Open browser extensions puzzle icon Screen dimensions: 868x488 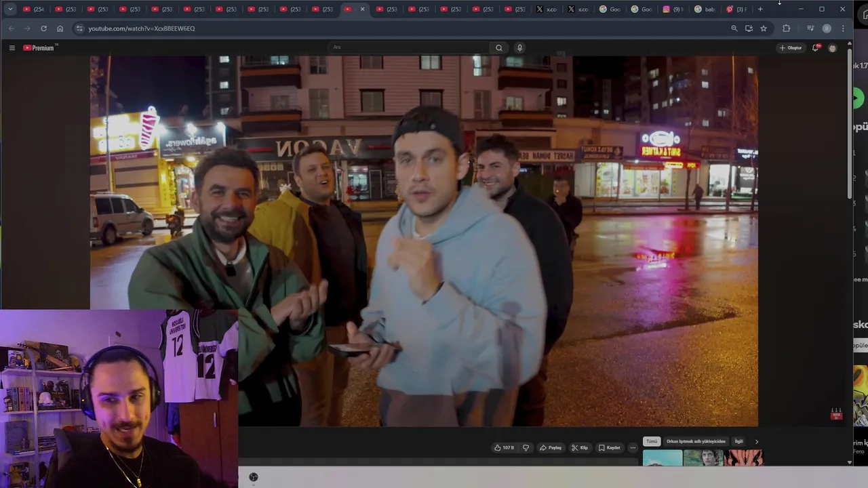(x=787, y=28)
